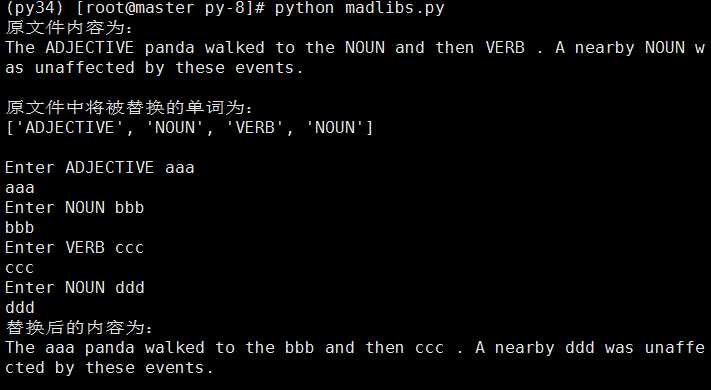Click the 'Enter VERB ccc' prompt line
711x390 pixels.
[75, 248]
